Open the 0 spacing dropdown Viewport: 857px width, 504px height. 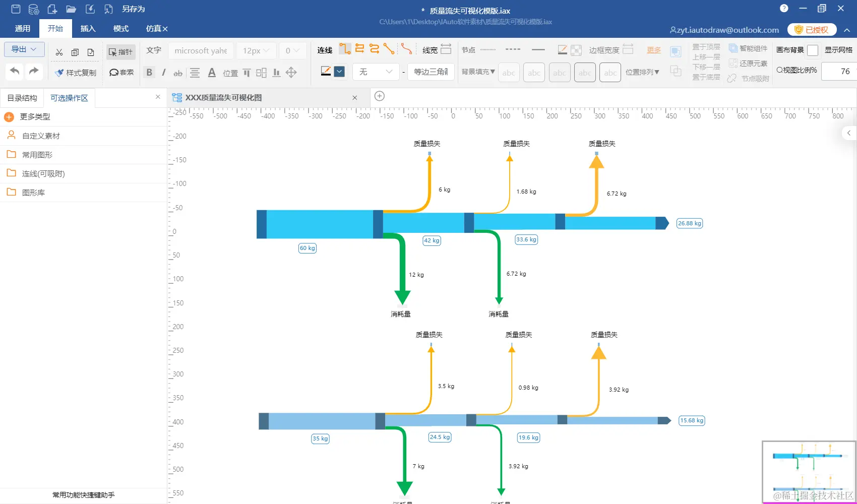click(x=292, y=50)
